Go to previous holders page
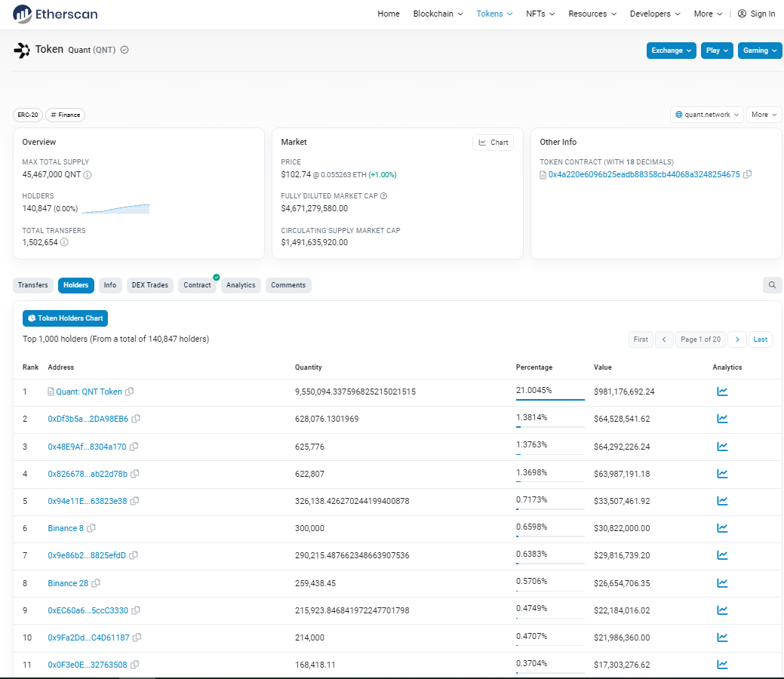784x679 pixels. pyautogui.click(x=664, y=339)
